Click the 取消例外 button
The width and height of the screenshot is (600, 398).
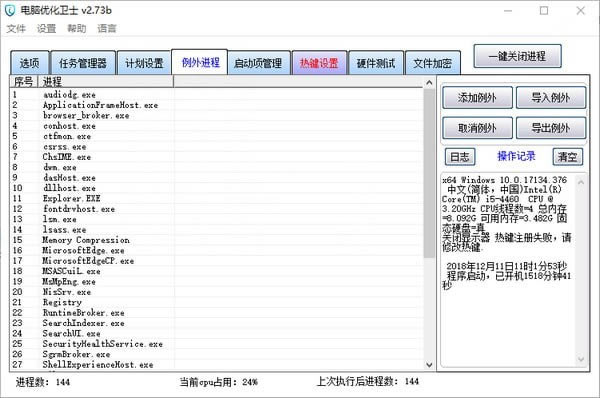click(x=477, y=128)
